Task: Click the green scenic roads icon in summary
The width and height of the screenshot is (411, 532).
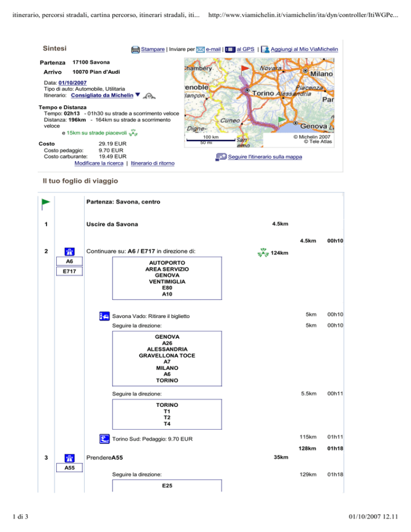Action: tap(133, 133)
